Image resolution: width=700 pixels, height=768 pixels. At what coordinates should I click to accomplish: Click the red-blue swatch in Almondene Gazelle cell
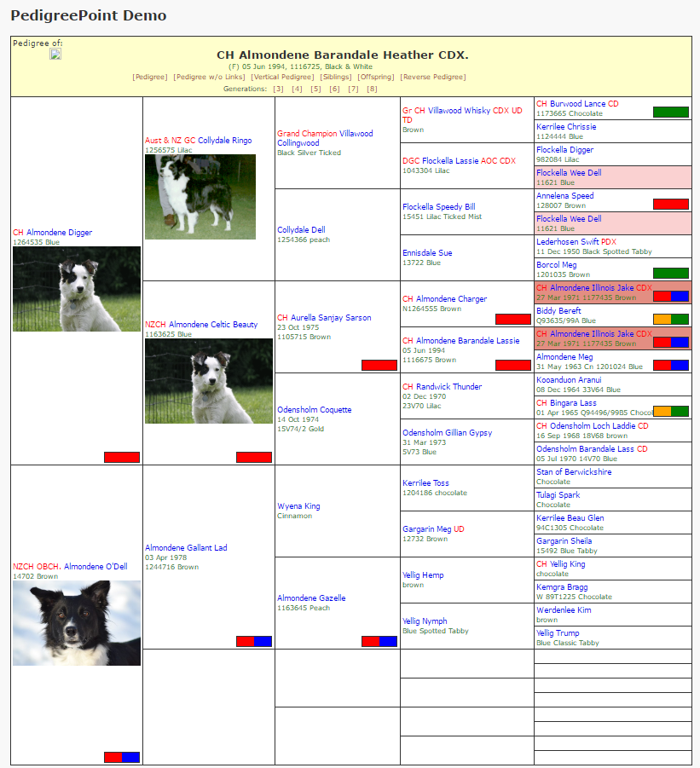(379, 642)
